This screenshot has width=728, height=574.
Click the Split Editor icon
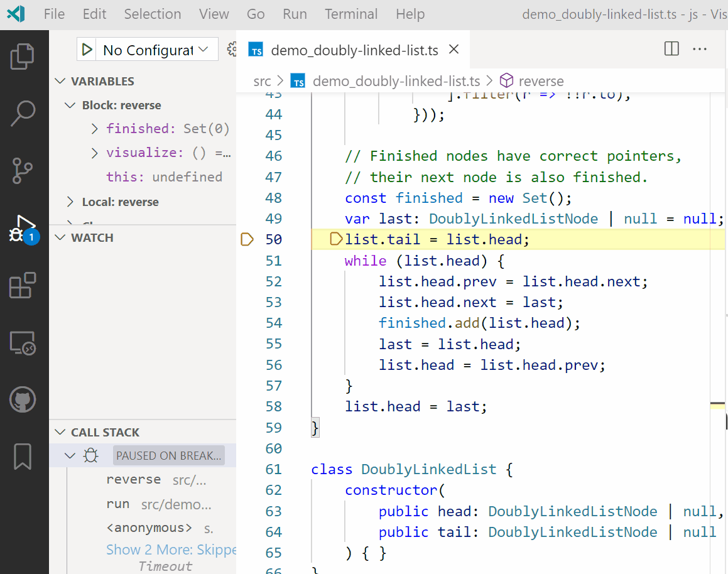point(671,48)
